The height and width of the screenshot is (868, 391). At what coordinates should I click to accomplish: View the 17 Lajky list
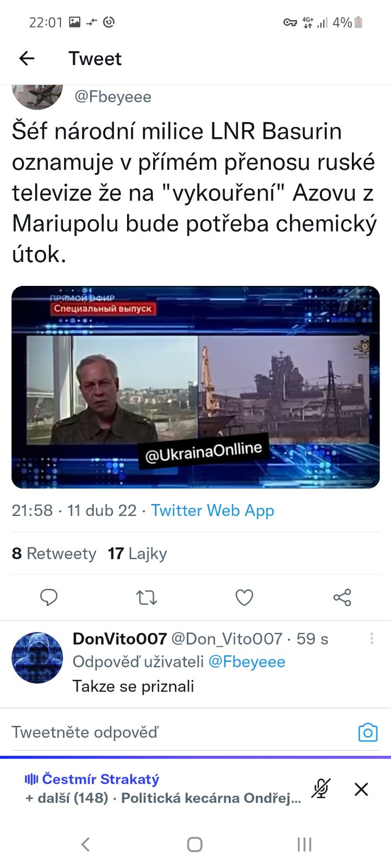click(x=137, y=553)
